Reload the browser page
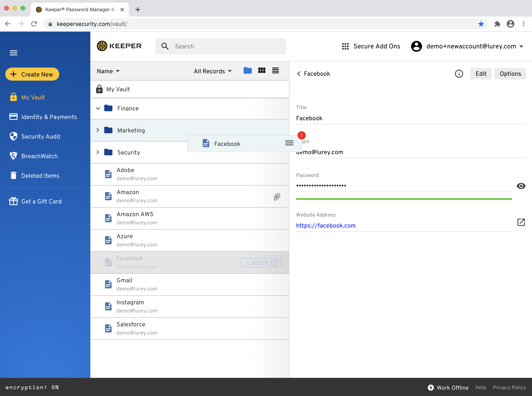Viewport: 532px width, 396px height. (x=34, y=24)
